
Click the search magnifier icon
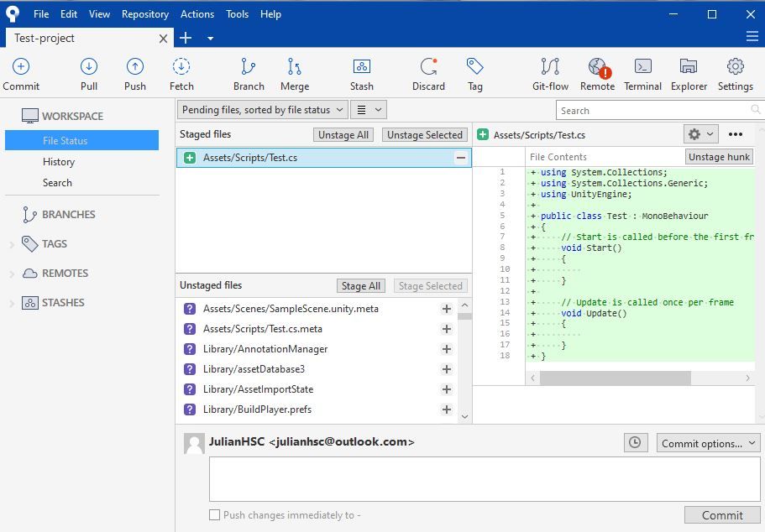[x=755, y=110]
